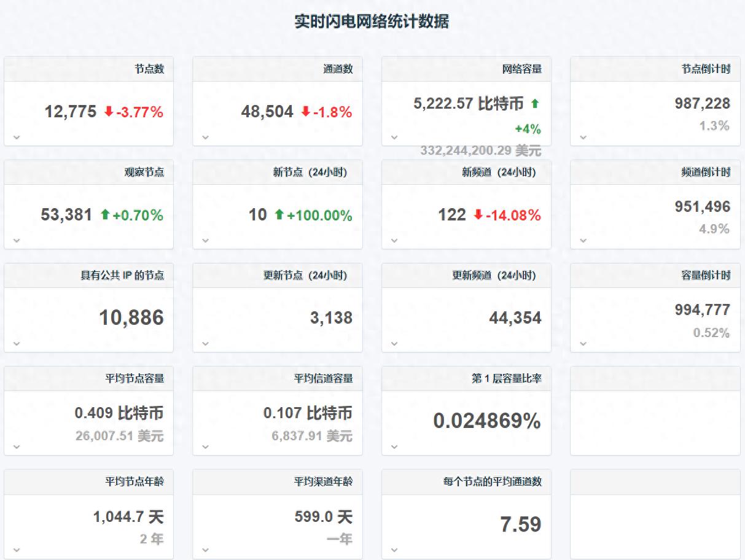This screenshot has width=745, height=560.
Task: Click the 7.59 average channels value
Action: click(521, 524)
